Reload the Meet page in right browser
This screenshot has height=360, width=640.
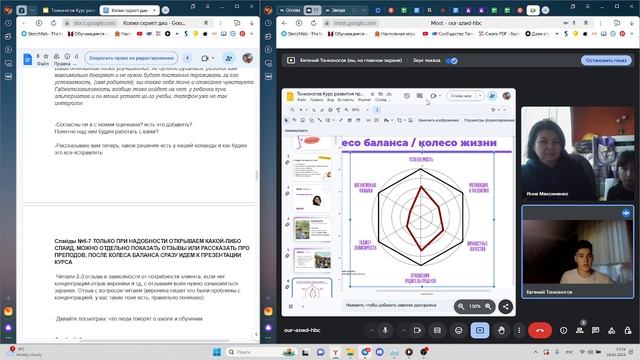(313, 23)
